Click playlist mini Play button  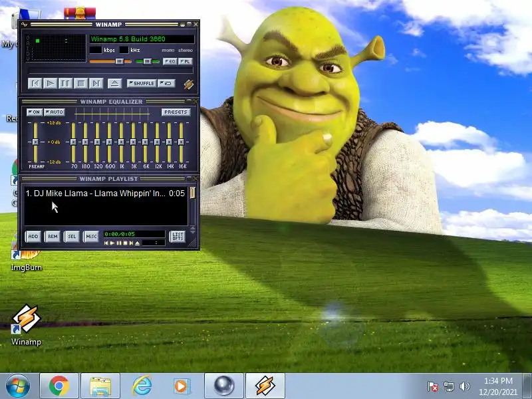(112, 243)
